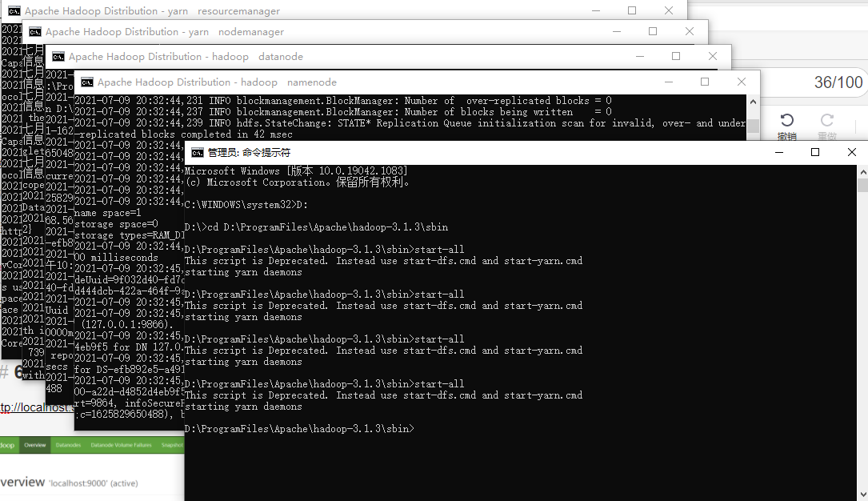Click the 'over-replicated blocks = 0' log line
This screenshot has height=501, width=868.
343,101
